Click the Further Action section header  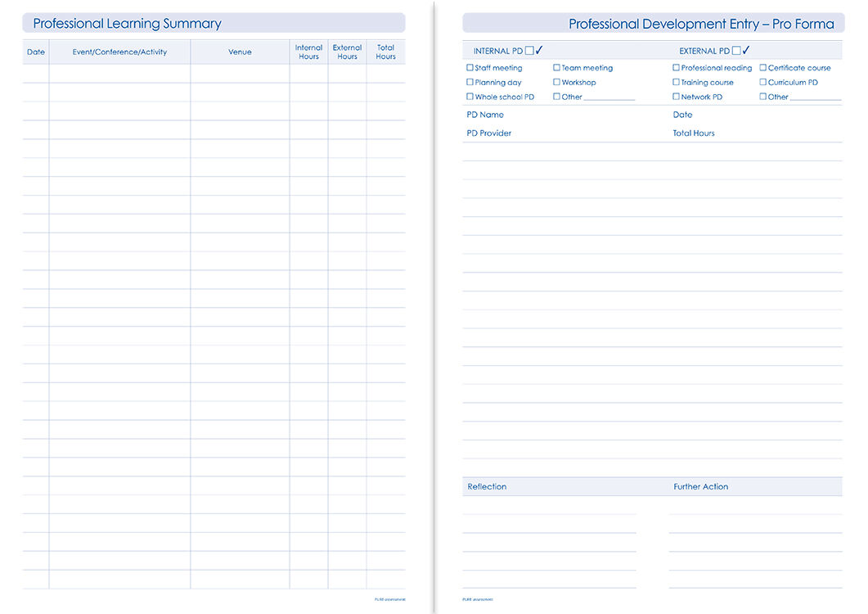(x=700, y=487)
